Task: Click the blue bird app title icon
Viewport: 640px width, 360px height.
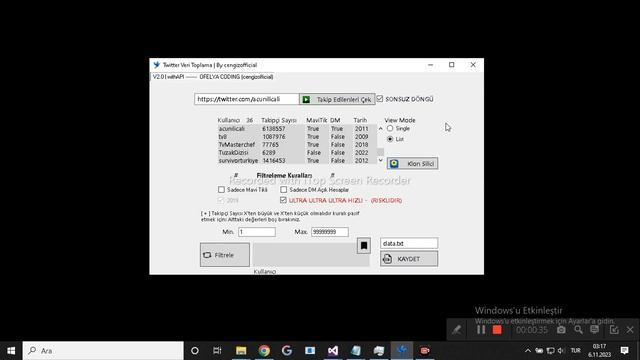Action: (157, 64)
